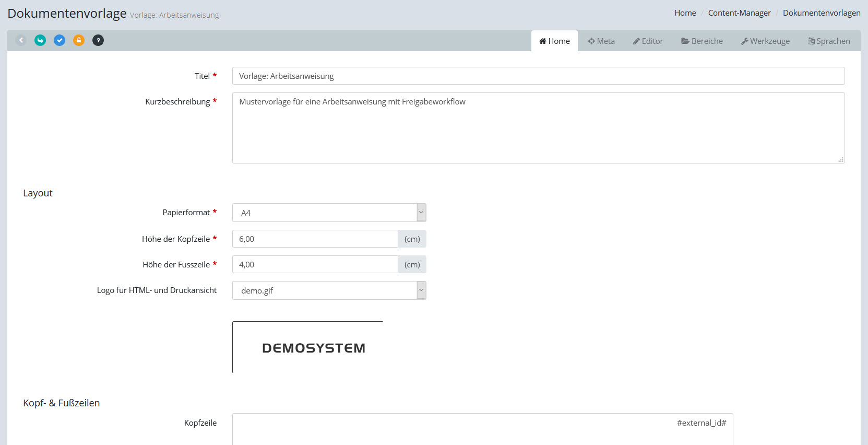
Task: Switch to the Sprachen tab
Action: tap(829, 41)
